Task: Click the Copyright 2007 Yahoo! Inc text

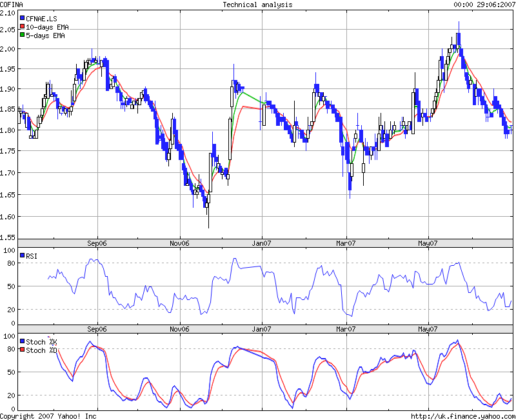Action: tap(48, 416)
